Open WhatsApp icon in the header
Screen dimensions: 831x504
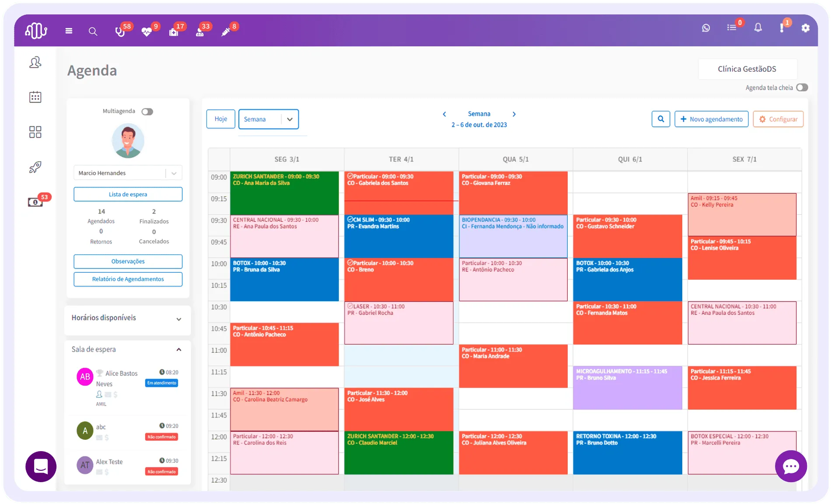point(706,28)
